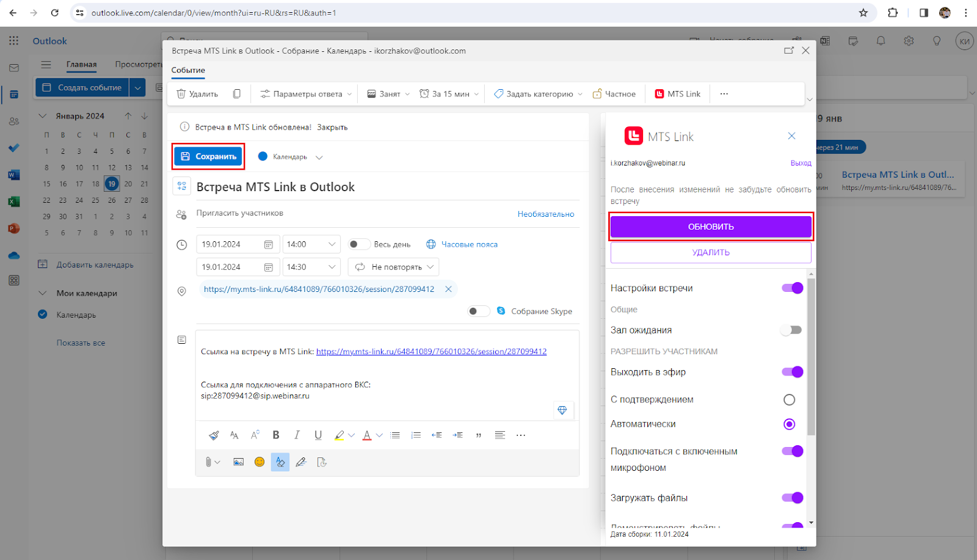Open the Событие tab
977x560 pixels.
(x=188, y=70)
